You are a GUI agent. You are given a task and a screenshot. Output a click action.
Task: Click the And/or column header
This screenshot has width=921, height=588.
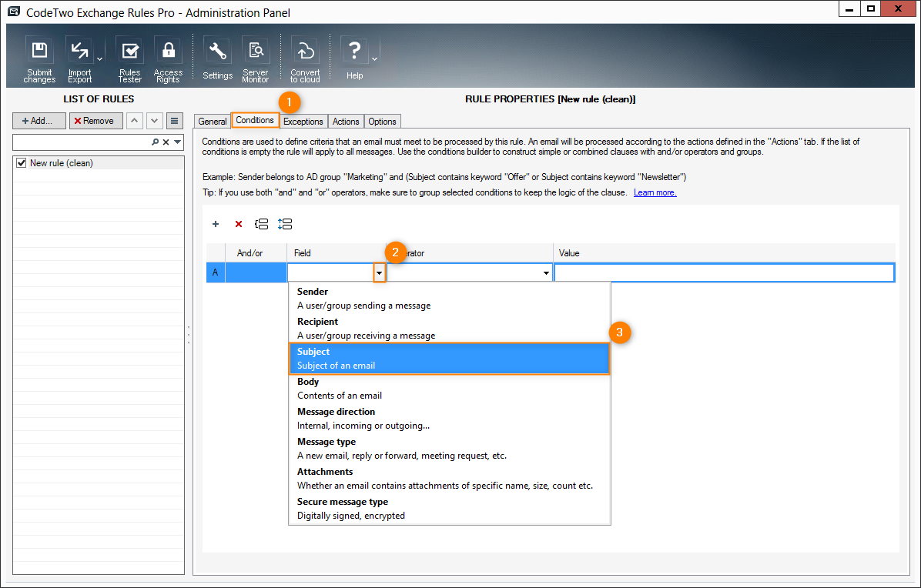coord(256,253)
